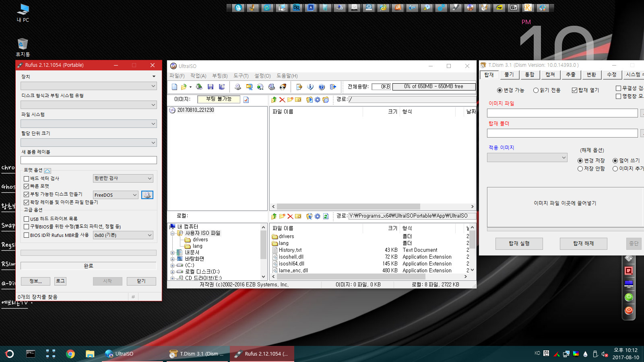Click the Rufus progress bar above 완료

(x=89, y=253)
